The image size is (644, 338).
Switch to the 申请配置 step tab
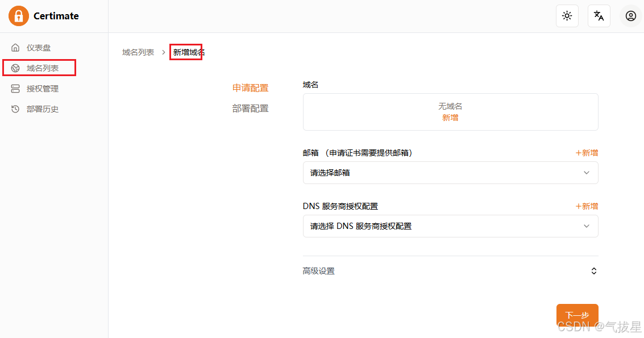[x=250, y=88]
